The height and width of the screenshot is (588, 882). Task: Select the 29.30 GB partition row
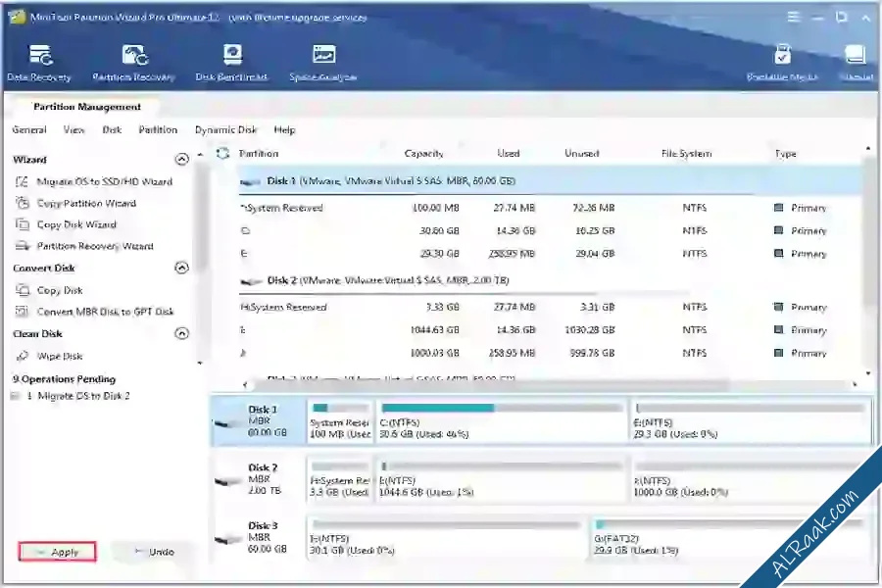pos(550,254)
